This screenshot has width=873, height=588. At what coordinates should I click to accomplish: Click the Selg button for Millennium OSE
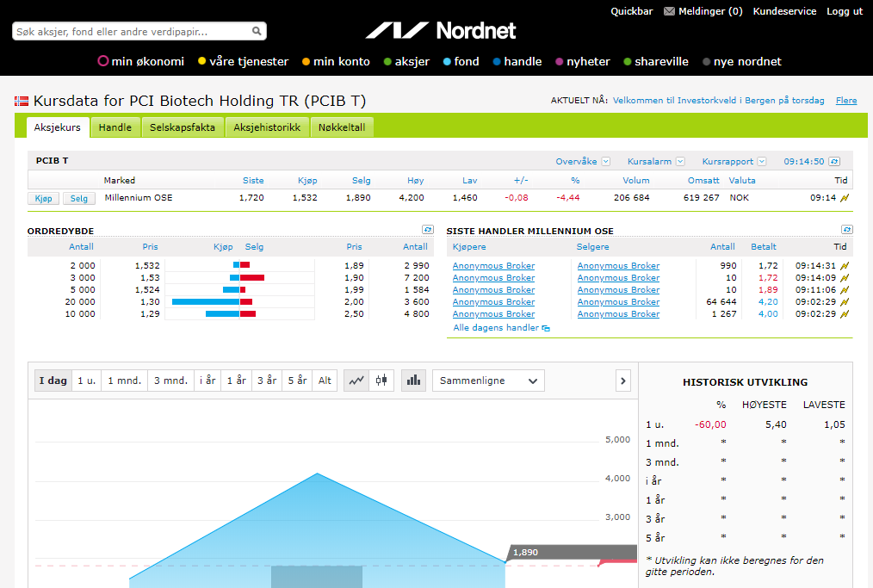[79, 198]
